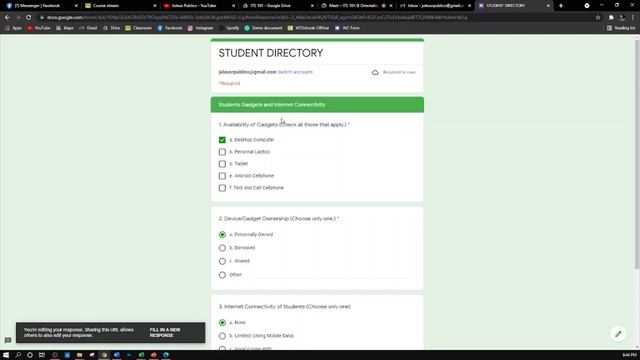This screenshot has height=360, width=640.
Task: Open the Chrome extensions puzzle icon
Action: coord(611,18)
